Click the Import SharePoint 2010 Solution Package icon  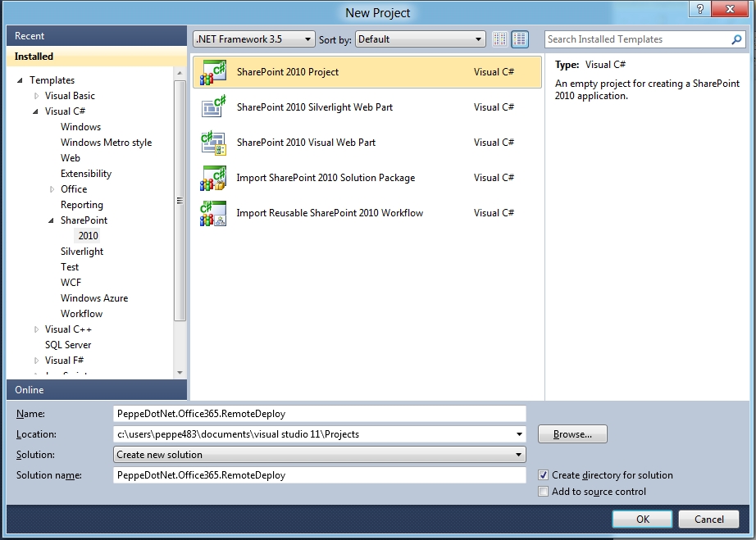coord(213,178)
